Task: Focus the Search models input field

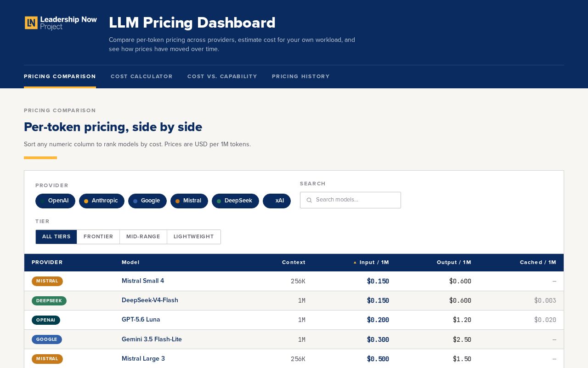Action: (351, 200)
